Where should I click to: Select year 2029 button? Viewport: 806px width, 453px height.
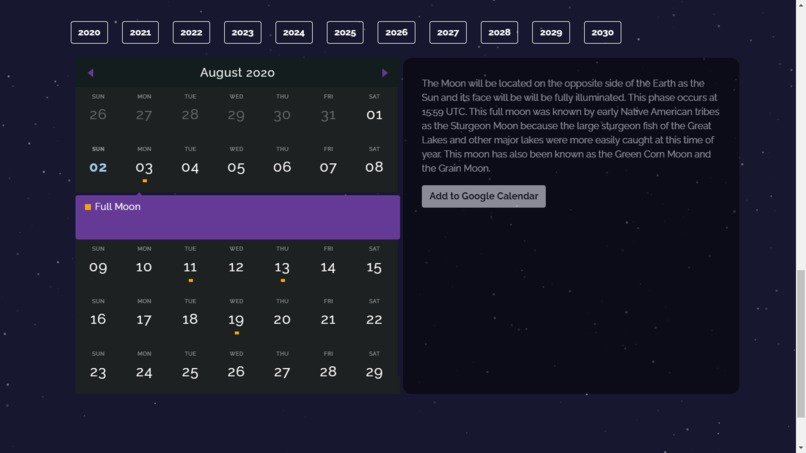pyautogui.click(x=551, y=32)
